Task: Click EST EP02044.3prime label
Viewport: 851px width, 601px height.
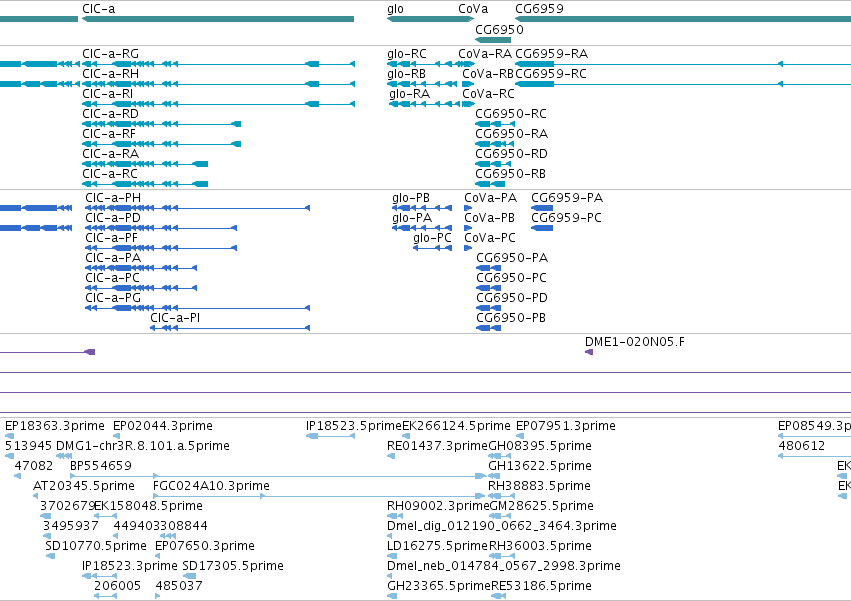Action: click(x=163, y=426)
